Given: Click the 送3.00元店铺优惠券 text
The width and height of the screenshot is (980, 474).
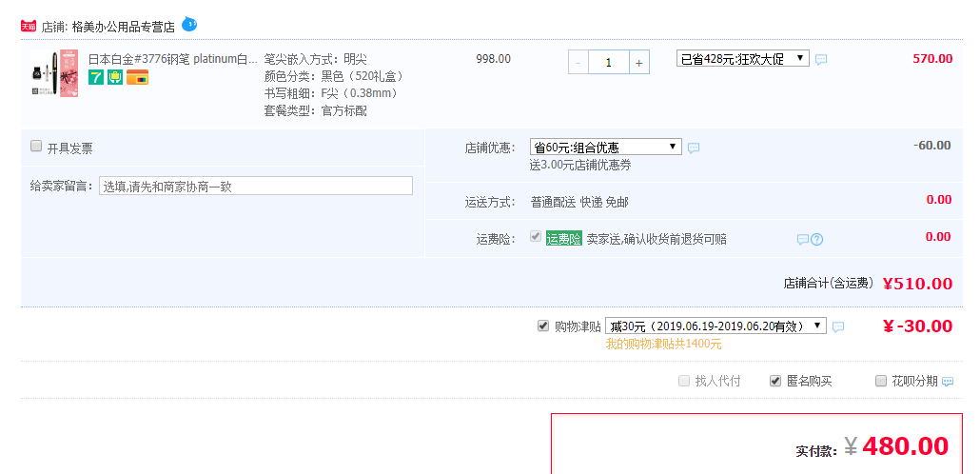Looking at the screenshot, I should coord(582,166).
